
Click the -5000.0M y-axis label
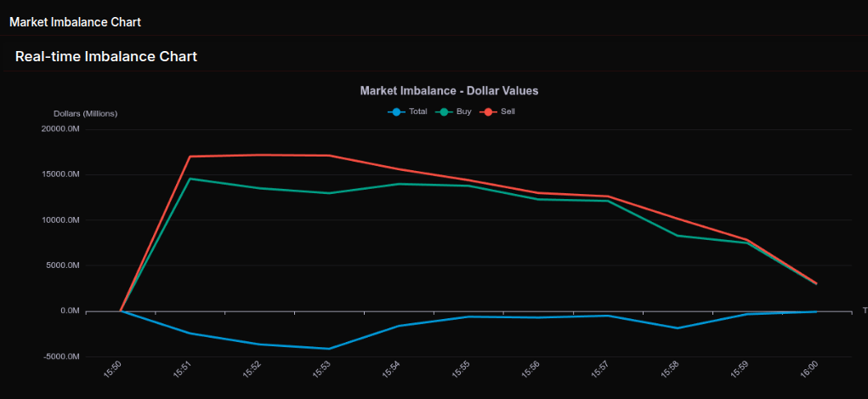click(63, 356)
